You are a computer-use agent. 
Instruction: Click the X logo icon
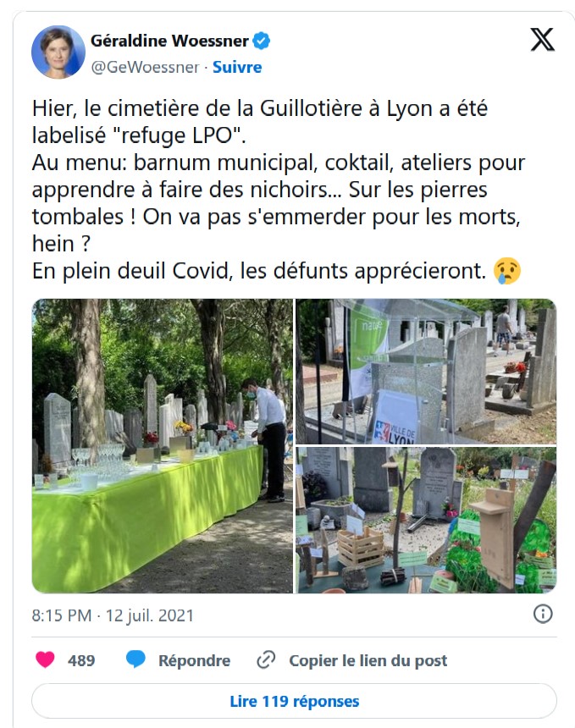543,40
